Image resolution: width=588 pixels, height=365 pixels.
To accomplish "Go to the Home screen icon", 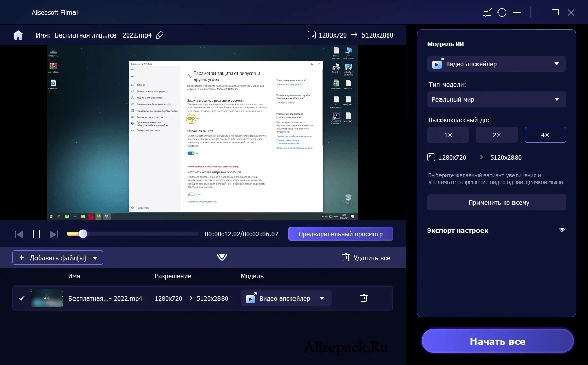I will click(18, 35).
